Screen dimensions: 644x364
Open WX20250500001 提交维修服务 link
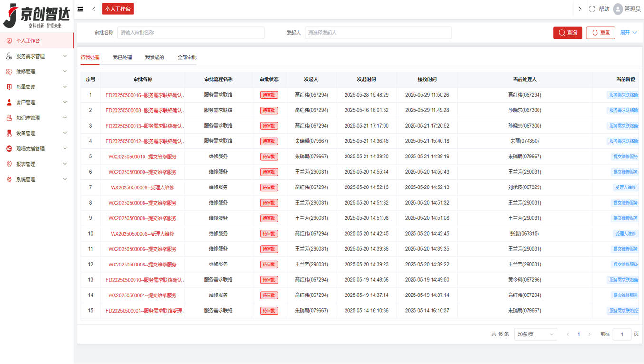click(x=143, y=295)
